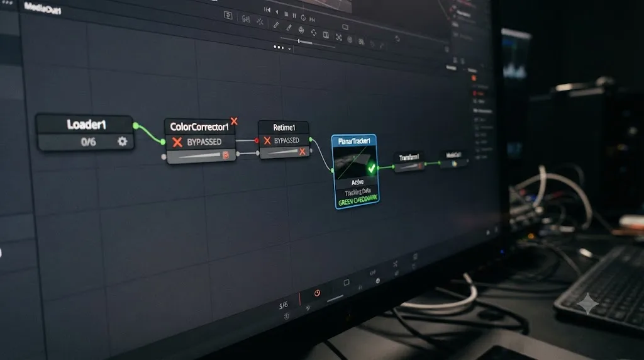Screen dimensions: 644x360
Task: Select the particles spray tool icon
Action: point(260,22)
